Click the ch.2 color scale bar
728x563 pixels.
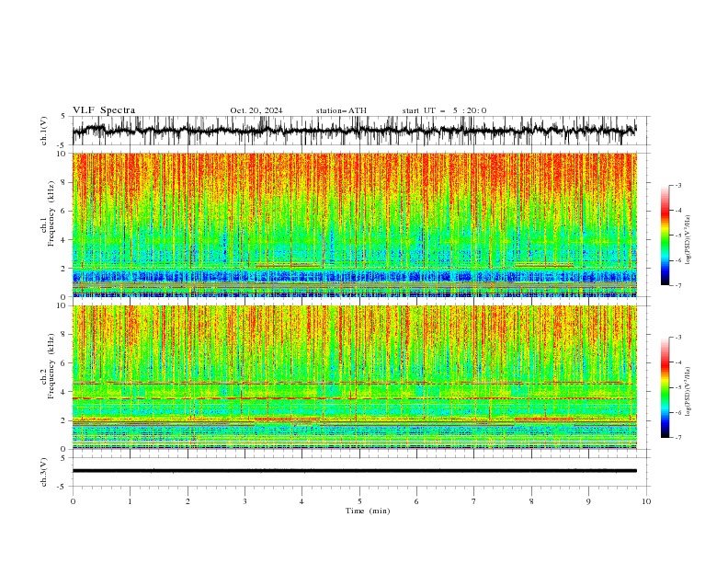coord(665,387)
